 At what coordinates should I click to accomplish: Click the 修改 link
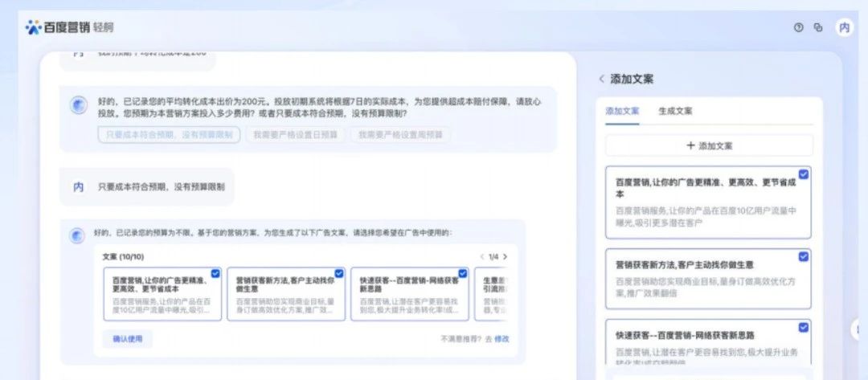click(502, 339)
